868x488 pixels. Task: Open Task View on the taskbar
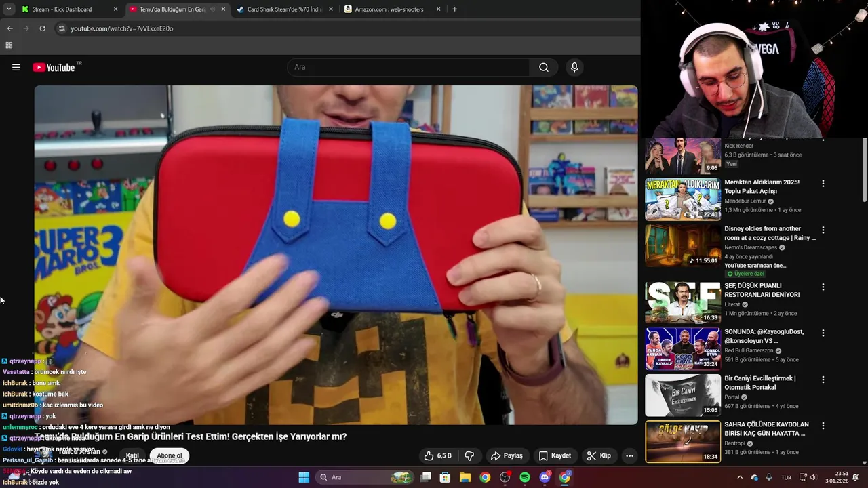tap(425, 477)
